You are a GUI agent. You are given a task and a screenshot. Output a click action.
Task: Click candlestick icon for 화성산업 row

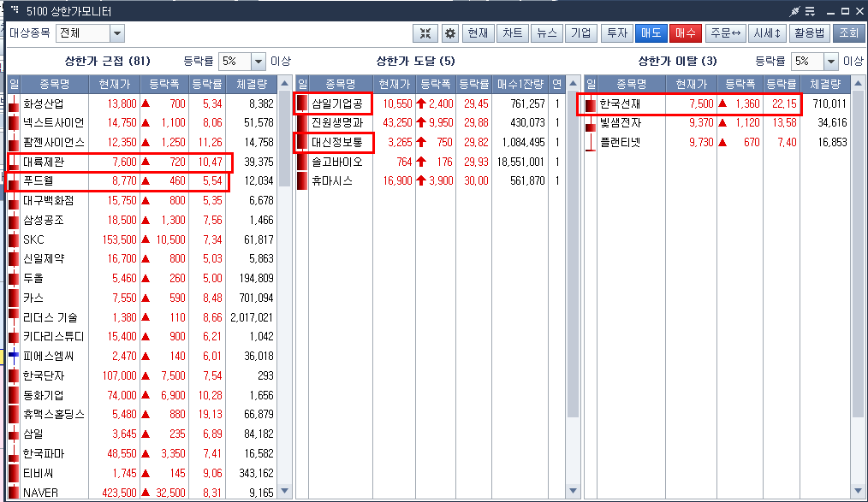click(x=14, y=103)
